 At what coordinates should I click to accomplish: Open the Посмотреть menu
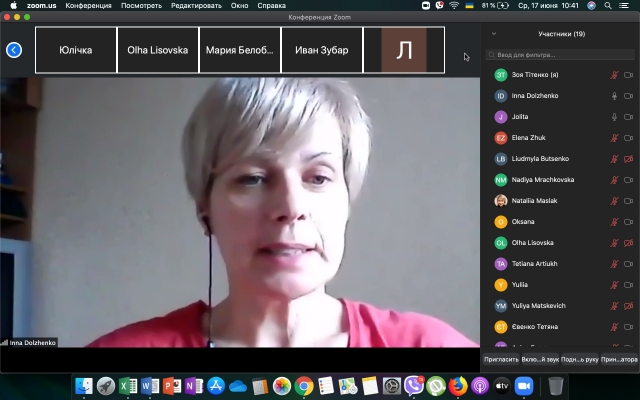141,6
